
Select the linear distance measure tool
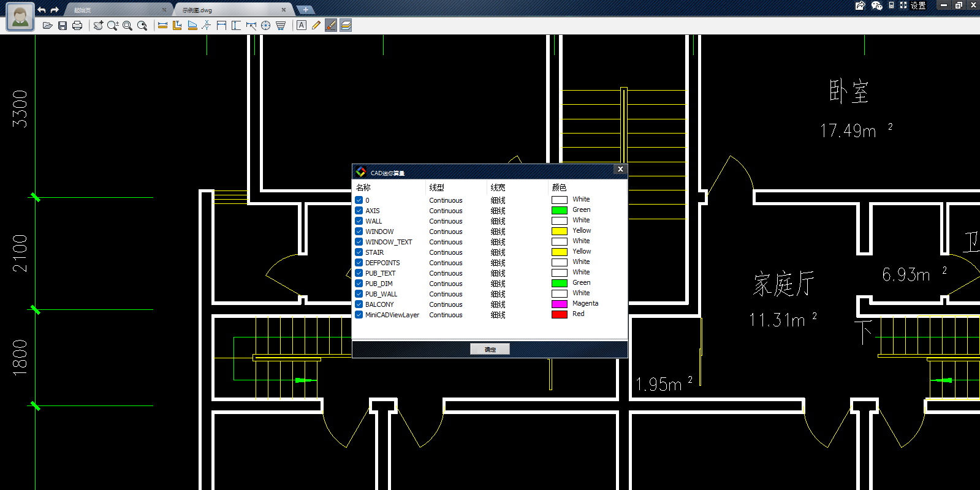[x=162, y=26]
